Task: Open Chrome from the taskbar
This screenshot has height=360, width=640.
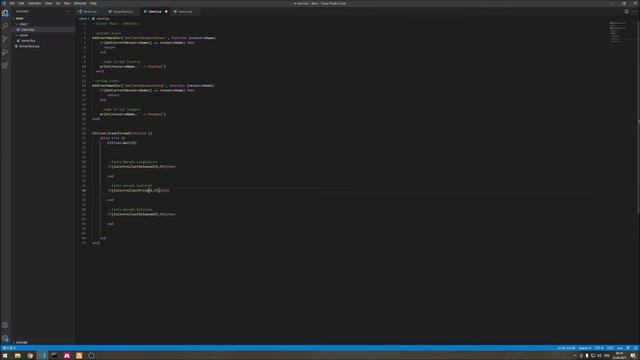Action: 30,356
